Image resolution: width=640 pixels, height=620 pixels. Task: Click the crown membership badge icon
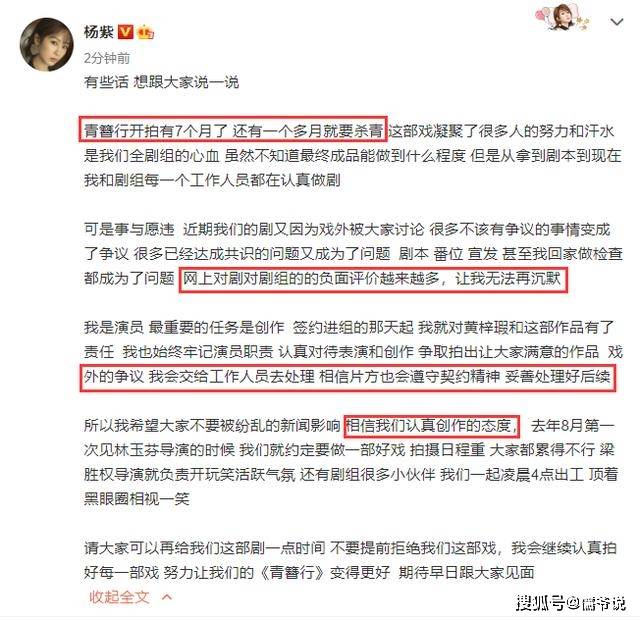(146, 32)
